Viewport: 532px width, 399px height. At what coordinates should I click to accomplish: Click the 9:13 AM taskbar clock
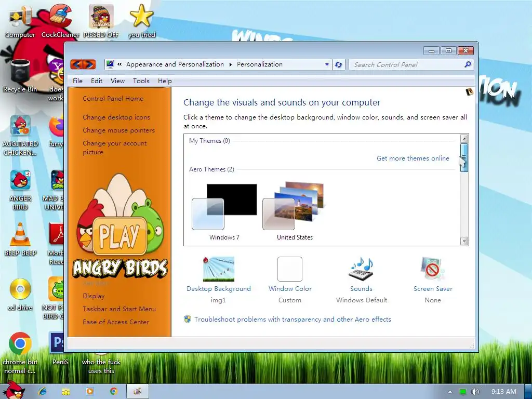coord(504,392)
